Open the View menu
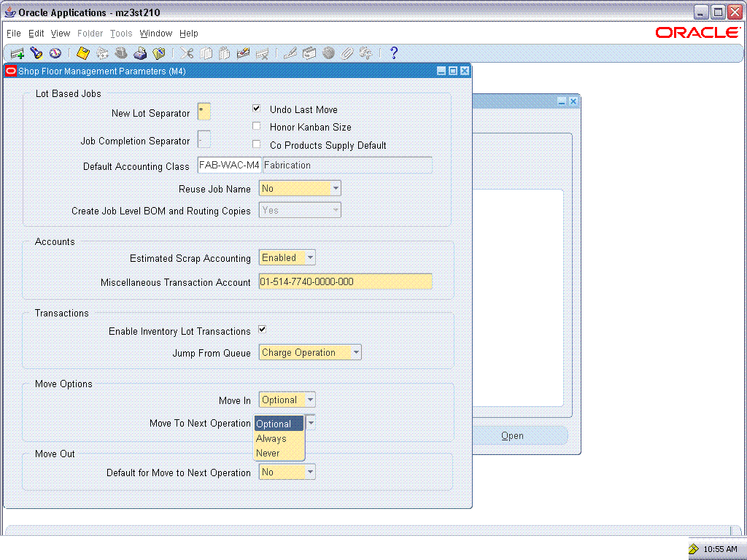 tap(61, 34)
